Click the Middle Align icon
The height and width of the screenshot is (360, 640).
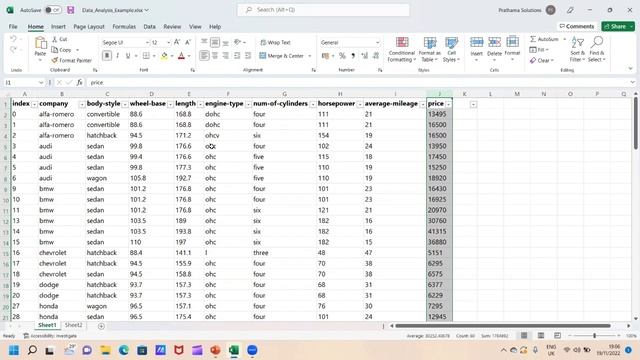[x=215, y=42]
